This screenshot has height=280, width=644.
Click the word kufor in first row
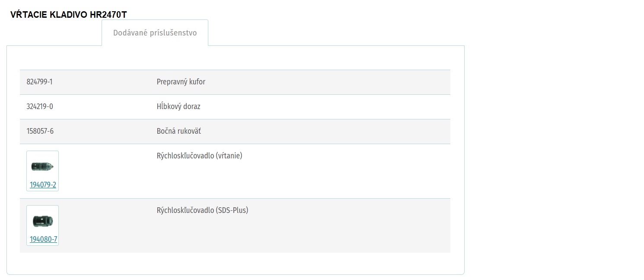pos(197,82)
